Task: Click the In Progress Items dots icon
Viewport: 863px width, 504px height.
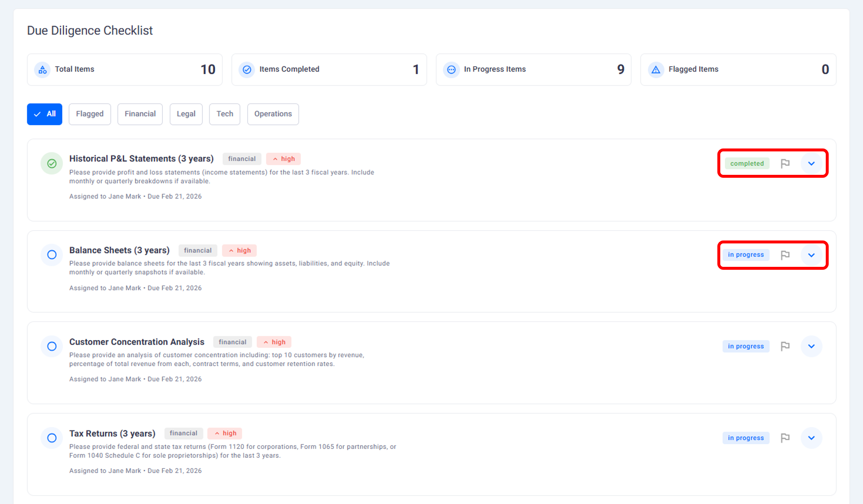Action: (451, 70)
